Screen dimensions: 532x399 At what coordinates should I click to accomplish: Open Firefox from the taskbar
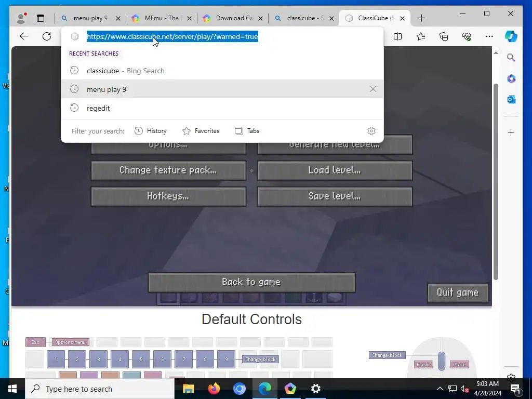[x=214, y=389]
